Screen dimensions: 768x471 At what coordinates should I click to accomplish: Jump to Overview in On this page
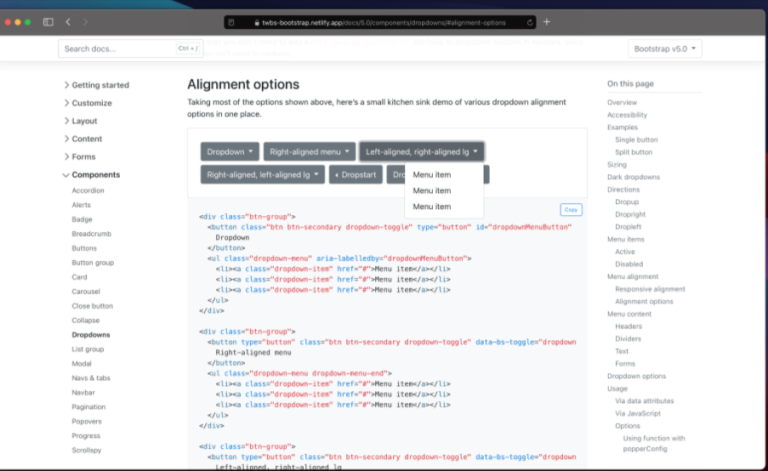tap(622, 102)
